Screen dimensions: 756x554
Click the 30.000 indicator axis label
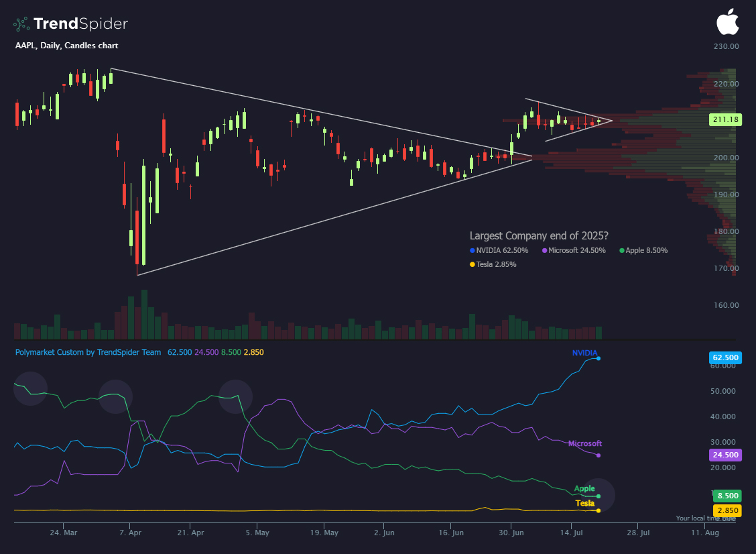pyautogui.click(x=722, y=442)
